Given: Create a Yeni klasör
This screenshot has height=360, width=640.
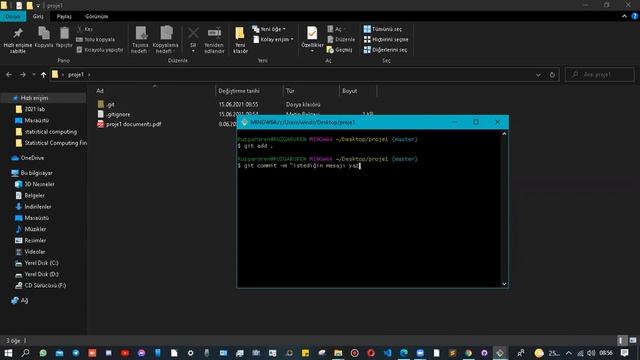Looking at the screenshot, I should 240,40.
